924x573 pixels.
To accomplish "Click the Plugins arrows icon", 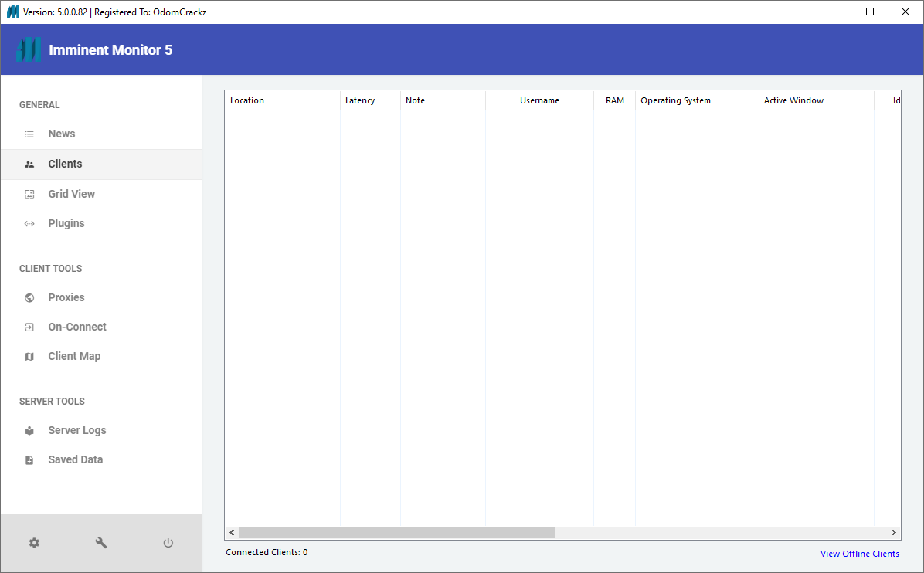I will pos(29,224).
